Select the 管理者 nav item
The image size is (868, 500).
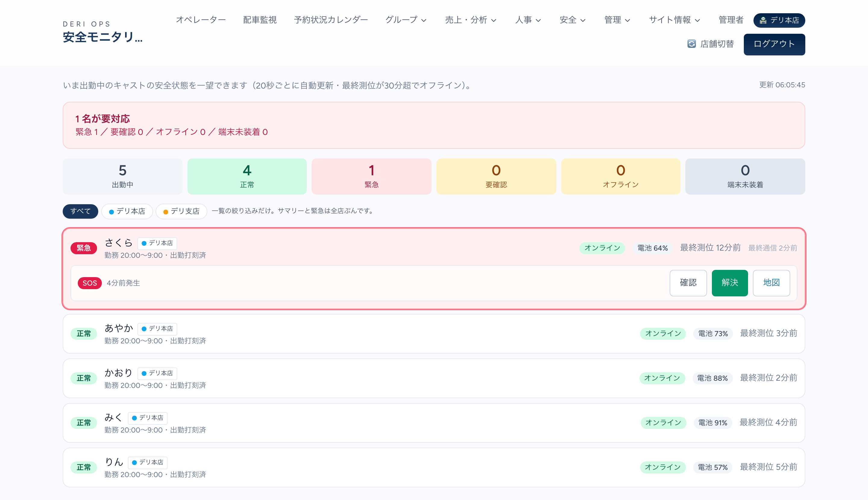tap(731, 20)
